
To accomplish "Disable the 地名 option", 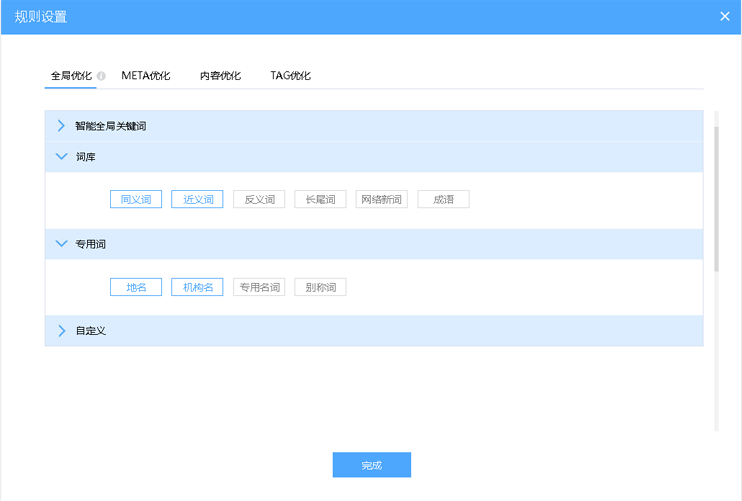I will click(x=136, y=287).
